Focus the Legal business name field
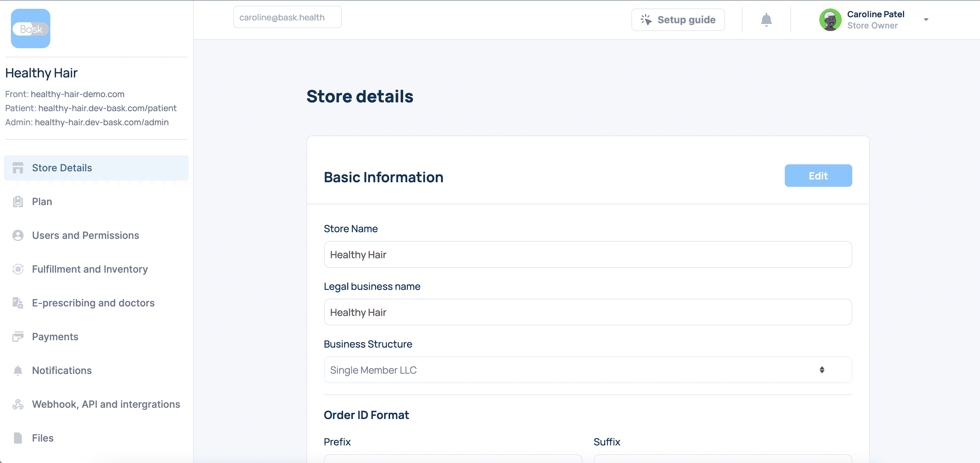Image resolution: width=980 pixels, height=463 pixels. (x=587, y=312)
